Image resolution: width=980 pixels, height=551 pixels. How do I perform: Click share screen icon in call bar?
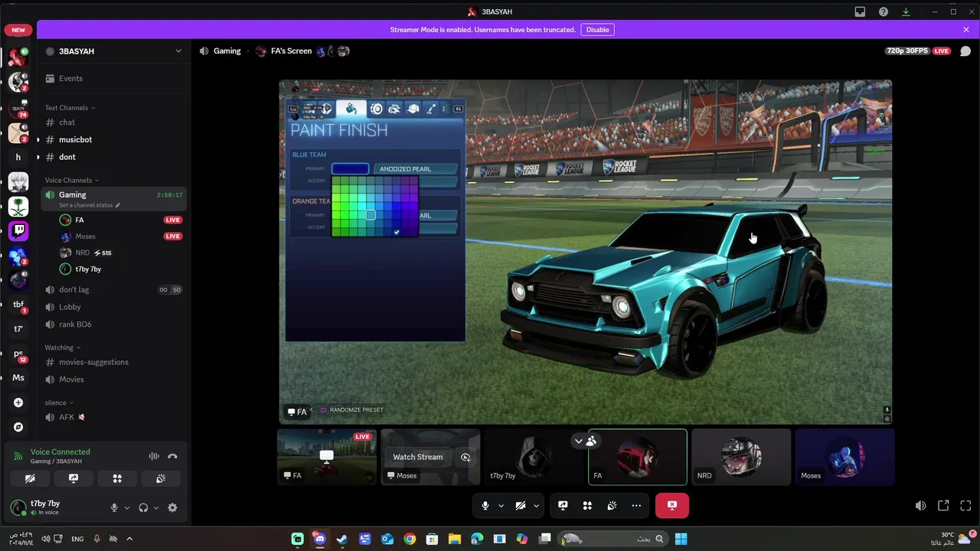pos(563,505)
